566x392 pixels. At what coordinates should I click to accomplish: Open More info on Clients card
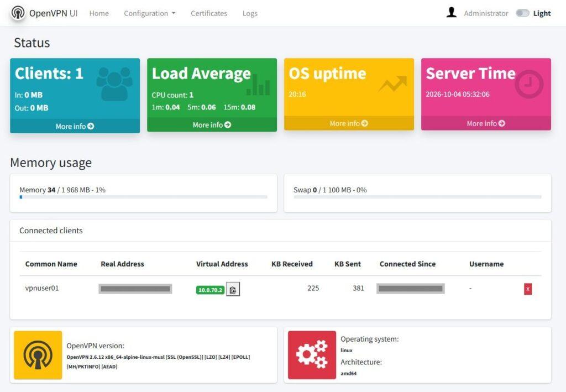point(75,126)
